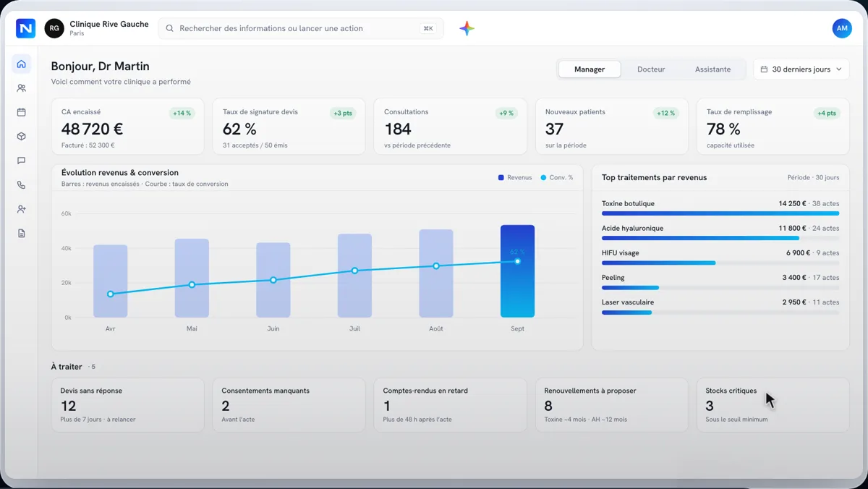
Task: Click the 14 250 € value
Action: point(792,203)
